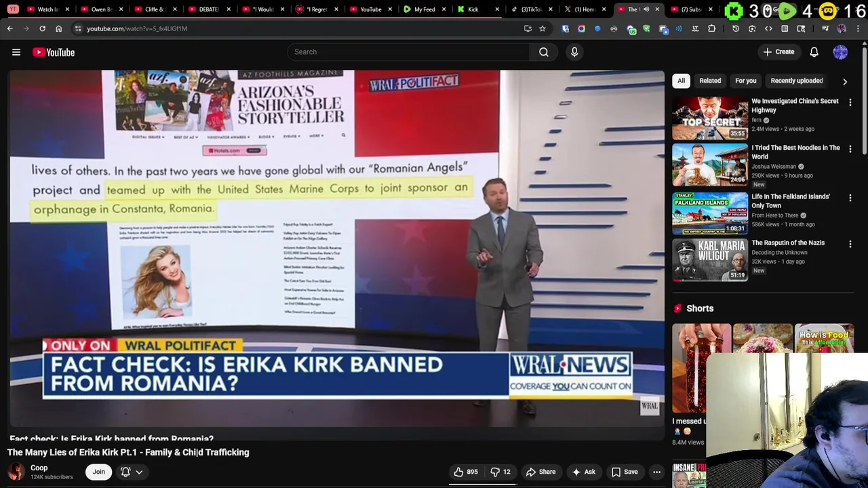Click the browser address bar URL
The height and width of the screenshot is (488, 868).
pos(137,28)
